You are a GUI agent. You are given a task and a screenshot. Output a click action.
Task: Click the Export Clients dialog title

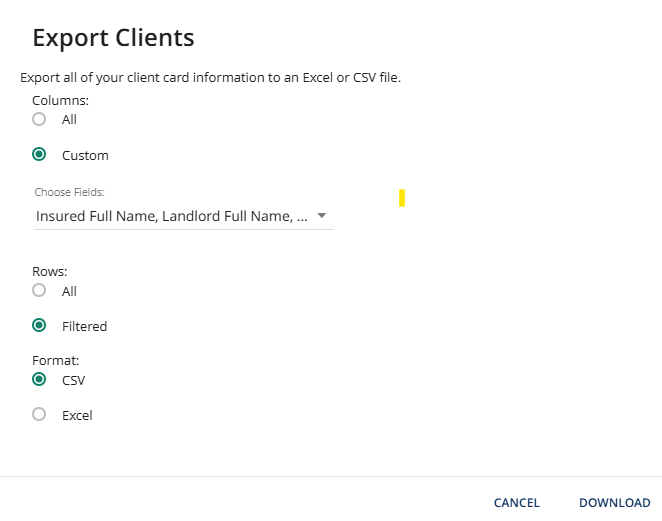(x=113, y=38)
